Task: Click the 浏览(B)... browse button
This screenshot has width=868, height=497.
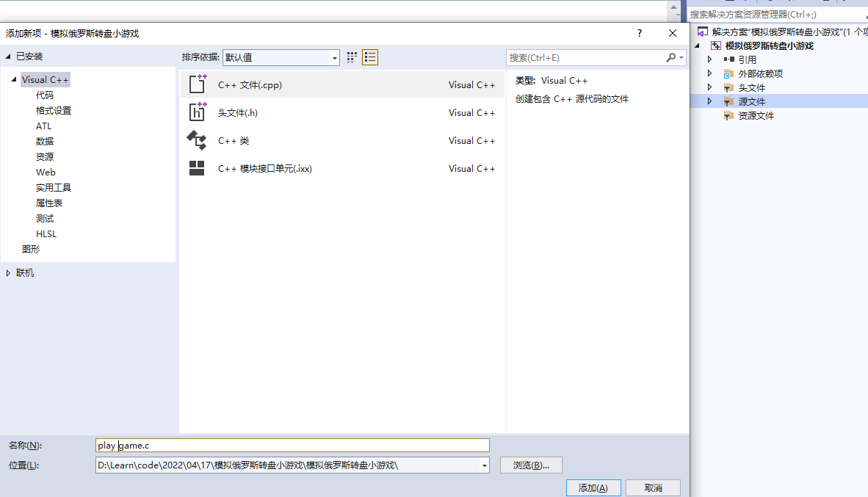Action: coord(531,465)
